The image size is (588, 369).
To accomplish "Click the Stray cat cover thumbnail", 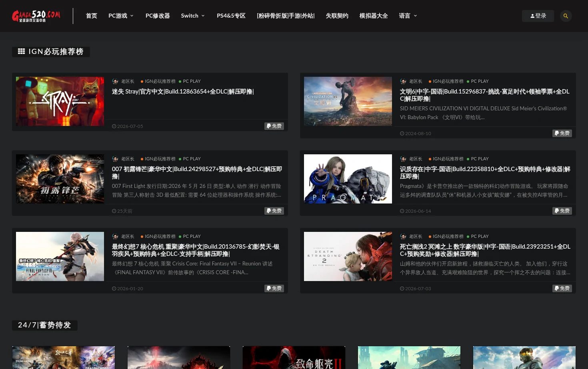I will (x=60, y=102).
